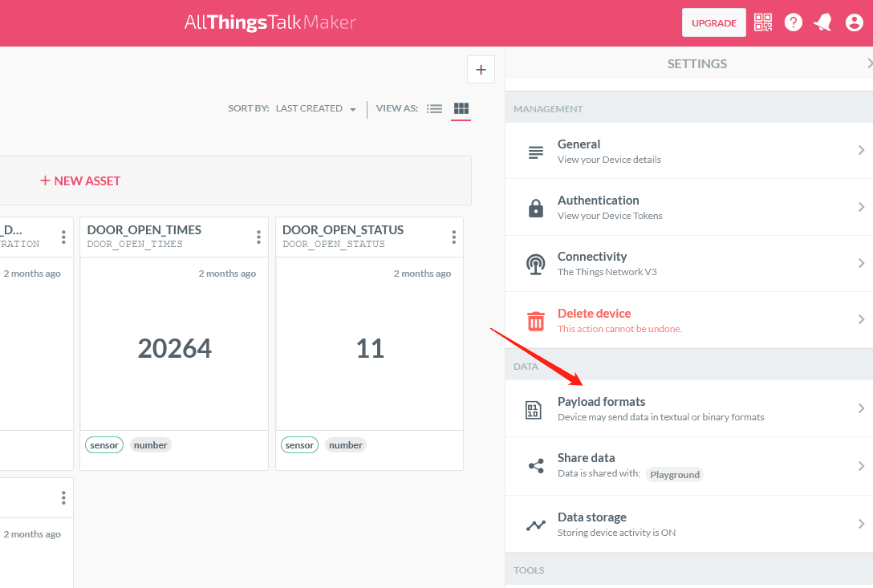Click the Payload formats binary file icon

(534, 410)
